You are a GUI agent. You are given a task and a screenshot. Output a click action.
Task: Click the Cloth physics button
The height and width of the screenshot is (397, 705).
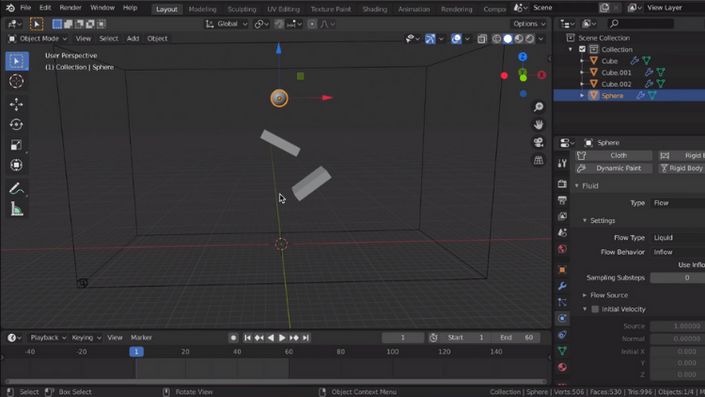[613, 156]
